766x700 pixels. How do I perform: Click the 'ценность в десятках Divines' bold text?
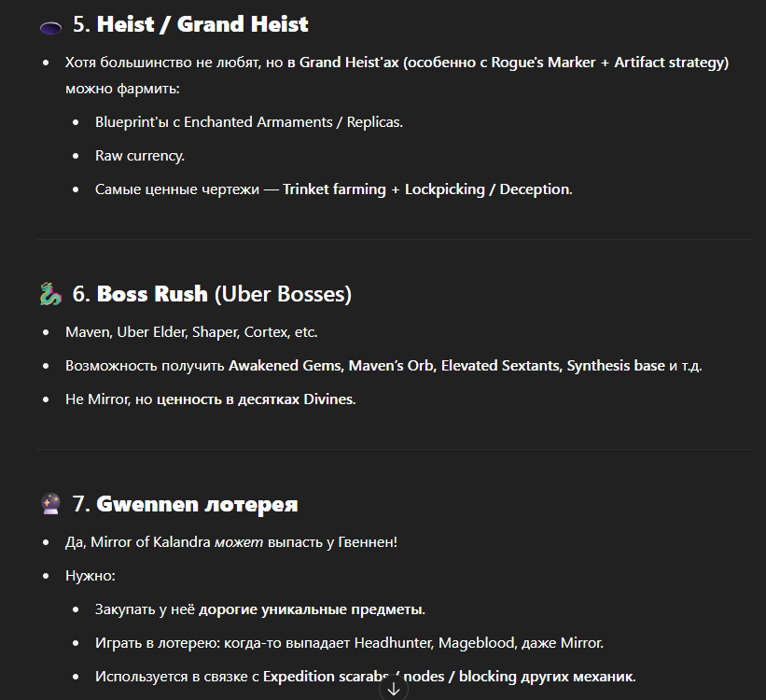tap(255, 399)
